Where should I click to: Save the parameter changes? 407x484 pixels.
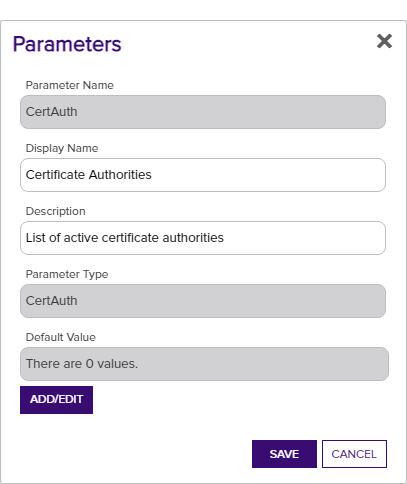click(x=284, y=454)
